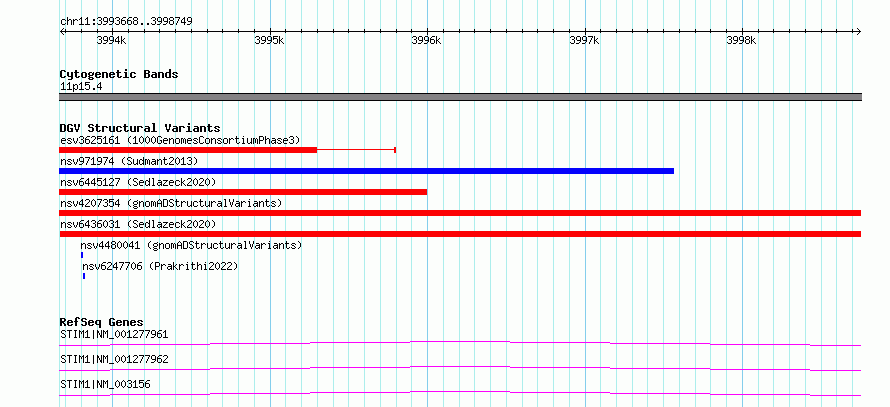Open the nsv6436031 (Sedlazeck2020) label
The width and height of the screenshot is (890, 407).
138,224
